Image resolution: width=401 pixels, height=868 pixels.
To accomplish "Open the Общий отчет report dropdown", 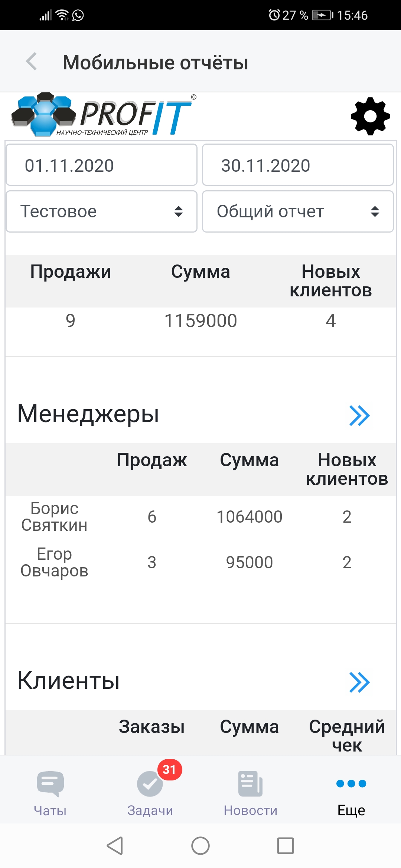I will 298,211.
